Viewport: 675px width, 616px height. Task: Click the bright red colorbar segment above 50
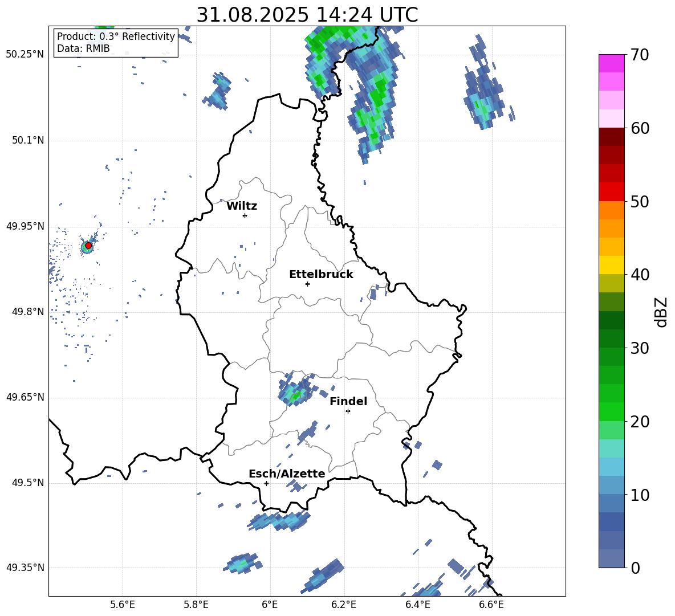coord(611,192)
